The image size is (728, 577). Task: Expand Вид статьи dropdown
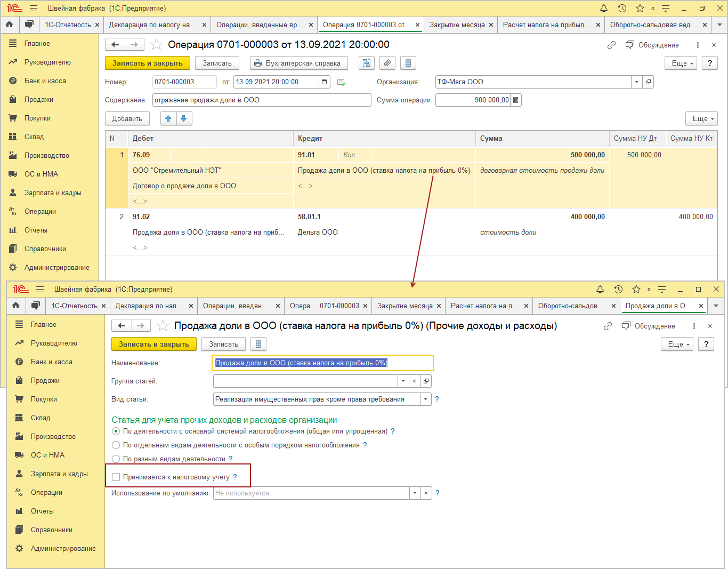click(425, 399)
